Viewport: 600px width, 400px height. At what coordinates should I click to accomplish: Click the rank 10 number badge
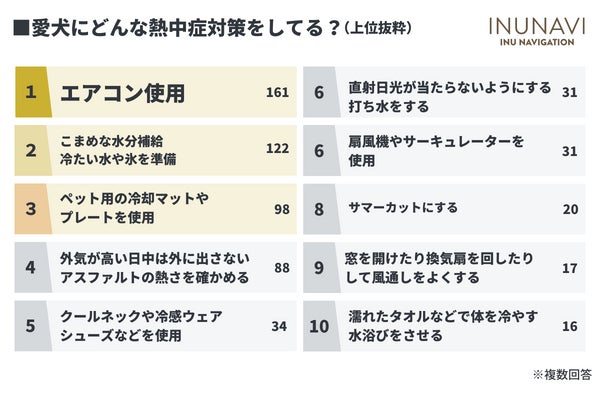(x=320, y=325)
